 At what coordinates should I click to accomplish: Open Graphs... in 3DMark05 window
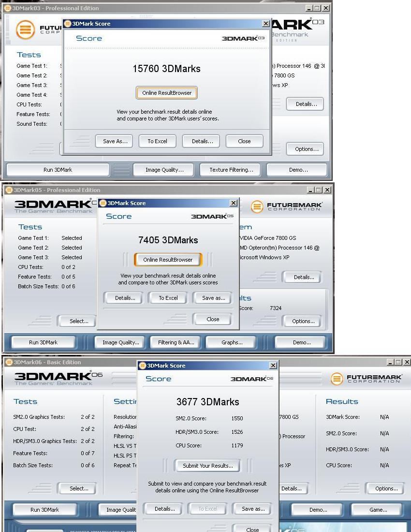click(232, 343)
